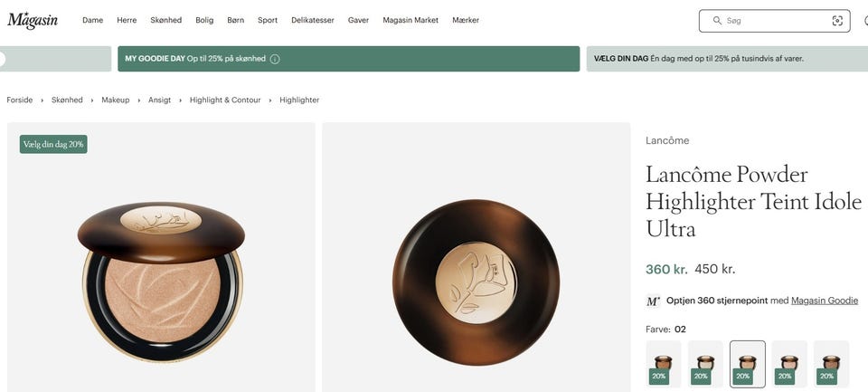Click the info icon in Goodie Day banner
The height and width of the screenshot is (392, 868).
tap(275, 59)
